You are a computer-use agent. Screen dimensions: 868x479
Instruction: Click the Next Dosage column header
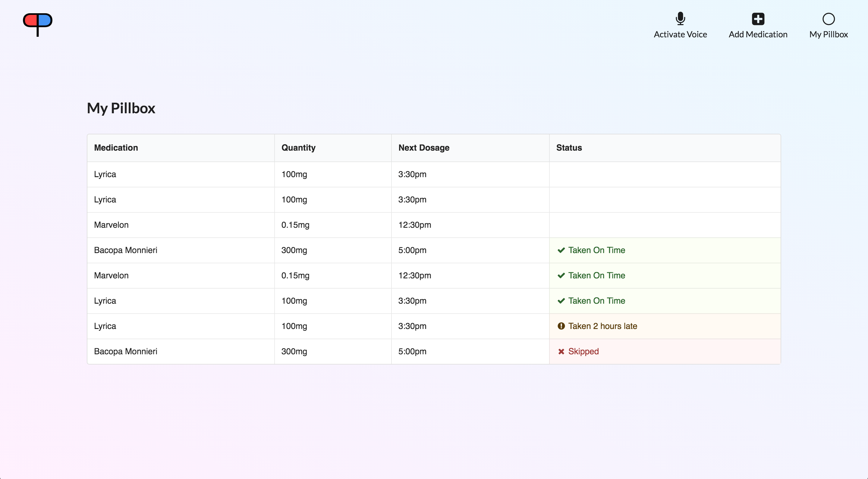[423, 148]
